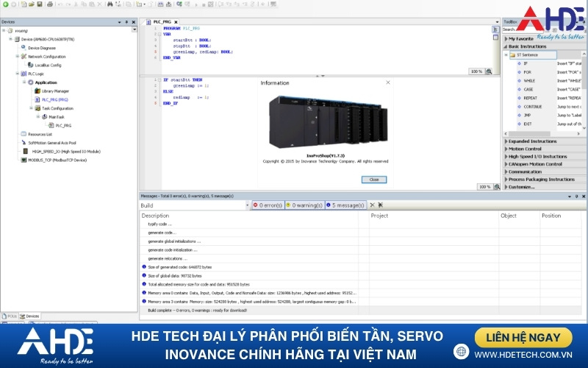Collapse the PLC Logic tree node
588x368 pixels.
click(17, 74)
